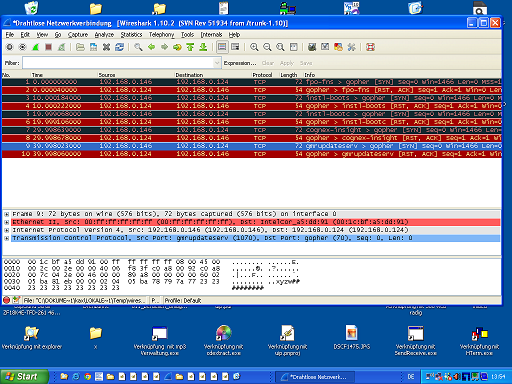Screen dimensions: 512x384
Task: Open expert info via red status circle
Action: 6,300
